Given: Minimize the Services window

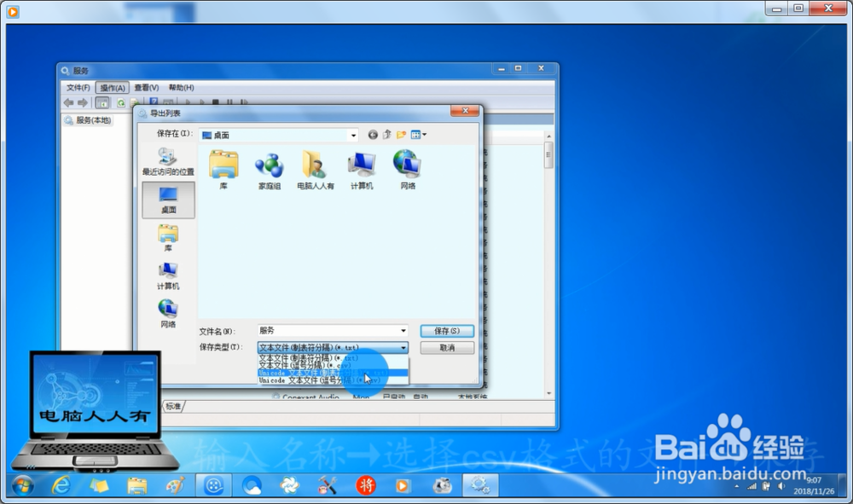Looking at the screenshot, I should coord(501,68).
